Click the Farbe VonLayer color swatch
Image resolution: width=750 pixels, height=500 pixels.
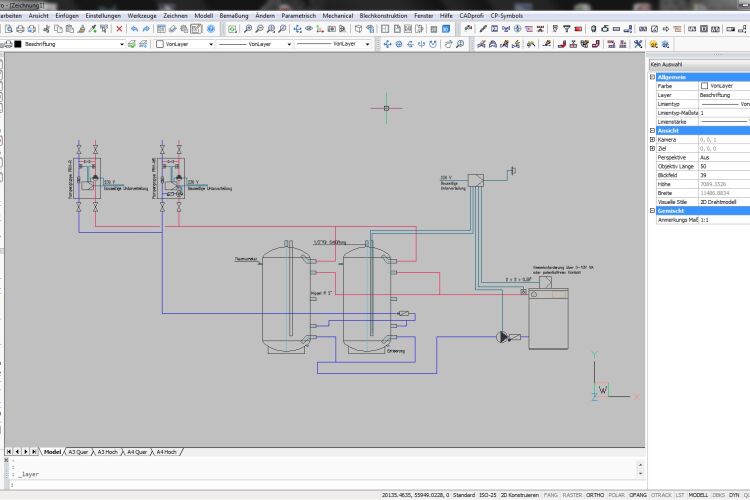[704, 86]
